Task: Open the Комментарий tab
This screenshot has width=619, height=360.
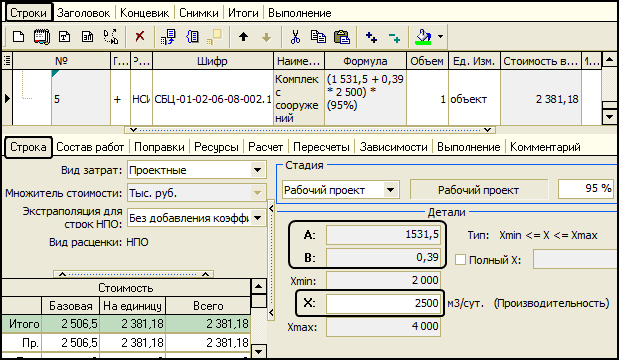Action: tap(545, 147)
